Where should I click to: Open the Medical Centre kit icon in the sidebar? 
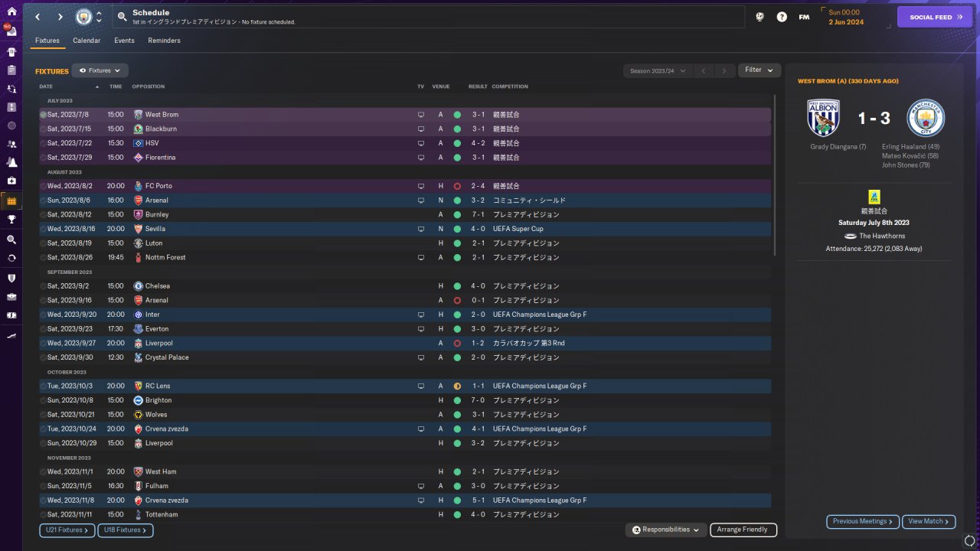point(11,181)
